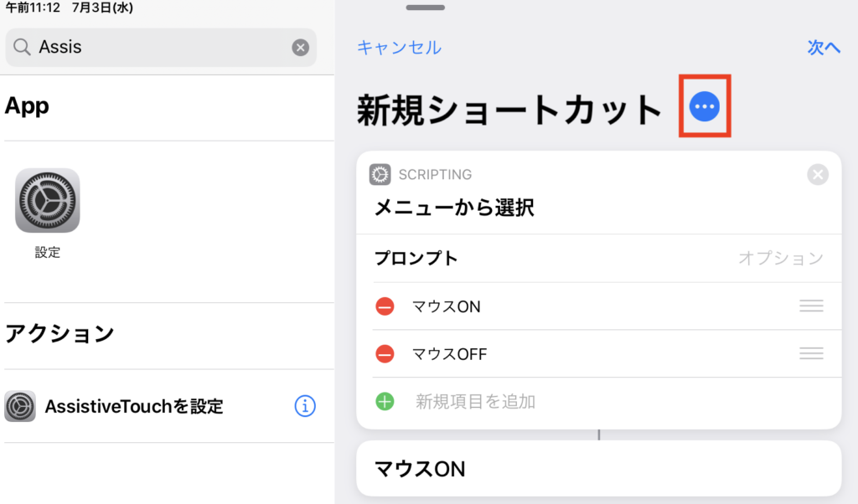Edit the プロンプト option field
The width and height of the screenshot is (858, 504).
pos(780,258)
